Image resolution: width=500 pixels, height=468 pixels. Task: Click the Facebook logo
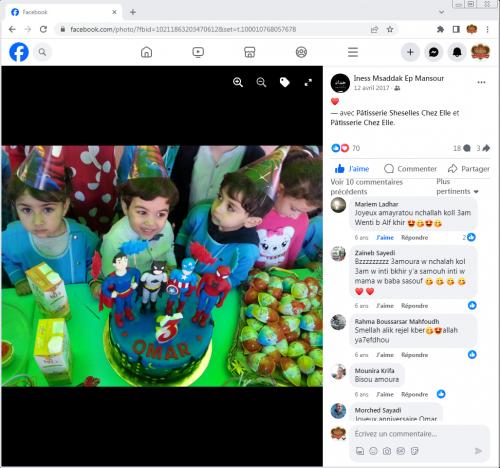point(19,52)
